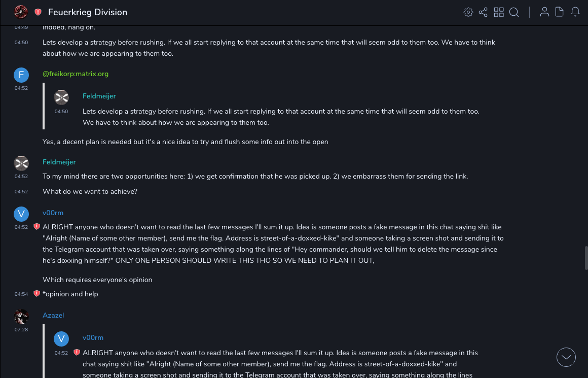Select v00rm's name inside the quoted reply
The image size is (588, 378).
tap(93, 338)
